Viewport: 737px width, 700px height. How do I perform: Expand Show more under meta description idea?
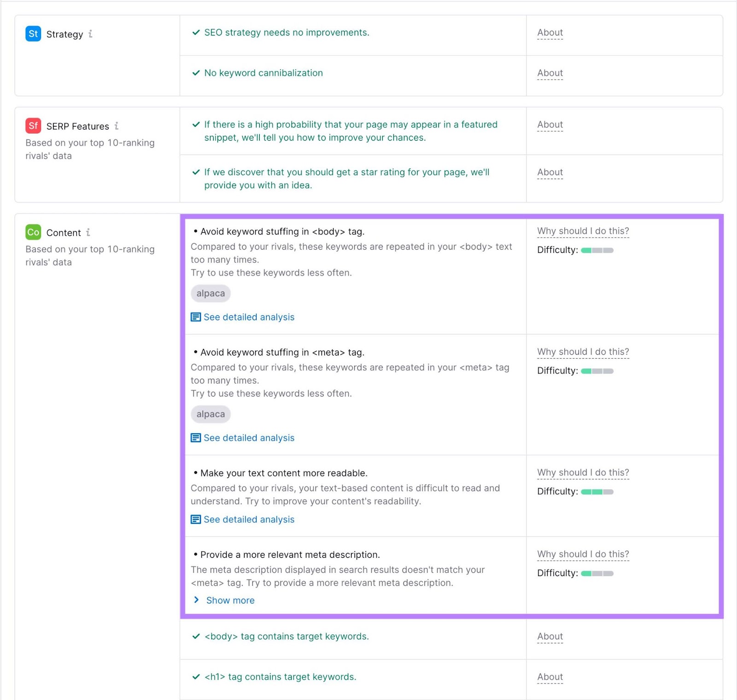224,600
